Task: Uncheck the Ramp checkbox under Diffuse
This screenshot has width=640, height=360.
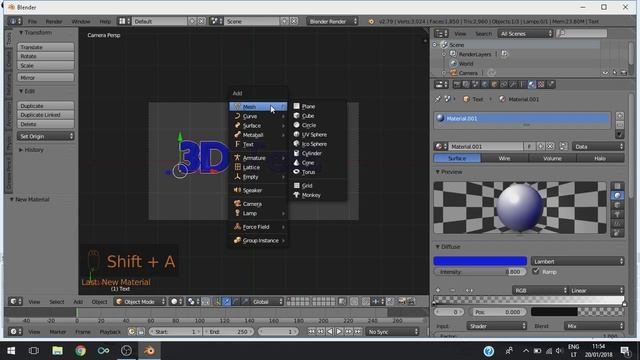Action: [x=536, y=271]
